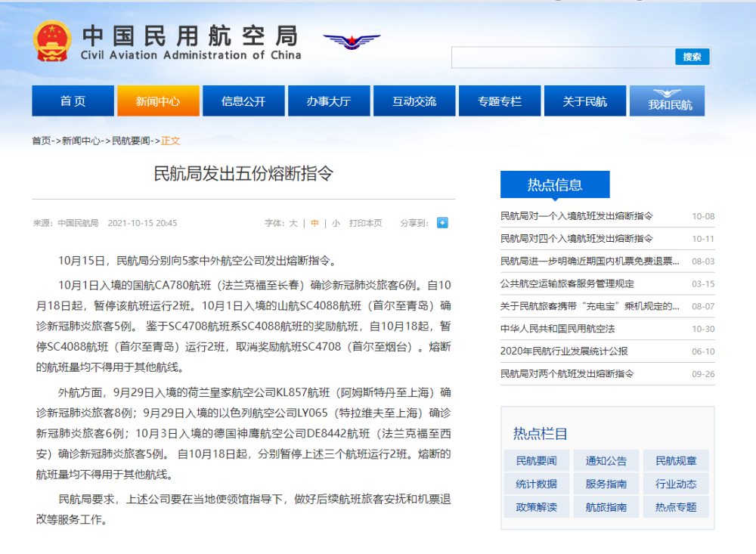The height and width of the screenshot is (554, 756).
Task: Open 公共航空运输旅客服务管理规定 article link
Action: pos(567,284)
